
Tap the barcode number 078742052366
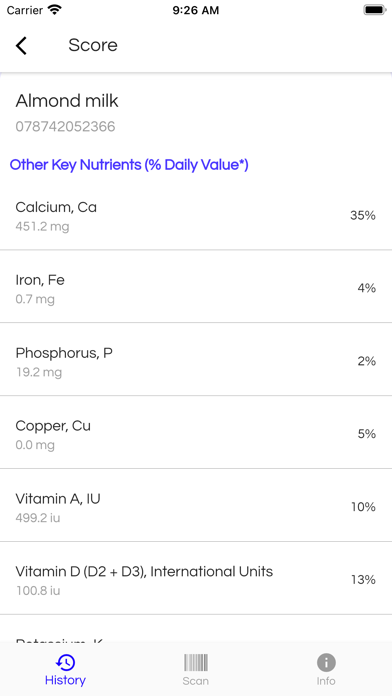65,127
